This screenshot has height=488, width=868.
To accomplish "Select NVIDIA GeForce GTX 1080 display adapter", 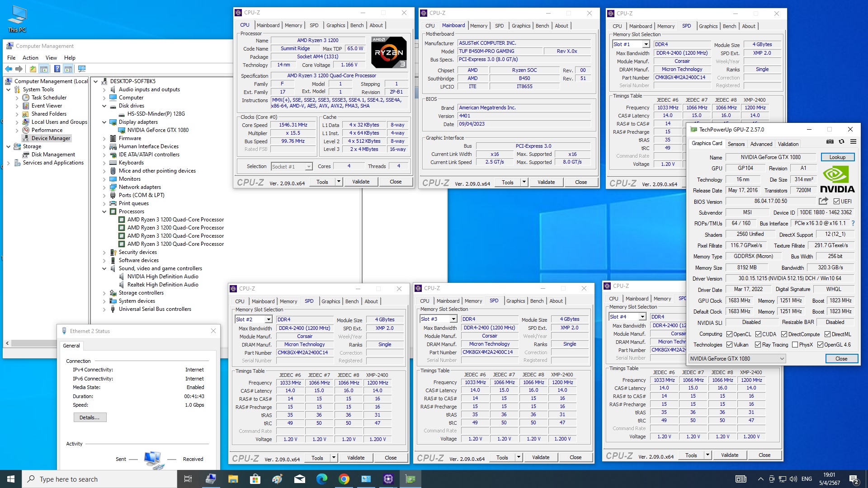I will (158, 130).
